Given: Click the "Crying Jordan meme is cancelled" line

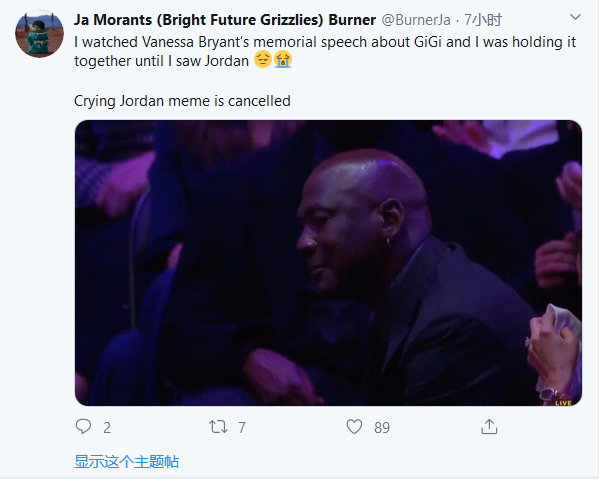Looking at the screenshot, I should pyautogui.click(x=182, y=101).
